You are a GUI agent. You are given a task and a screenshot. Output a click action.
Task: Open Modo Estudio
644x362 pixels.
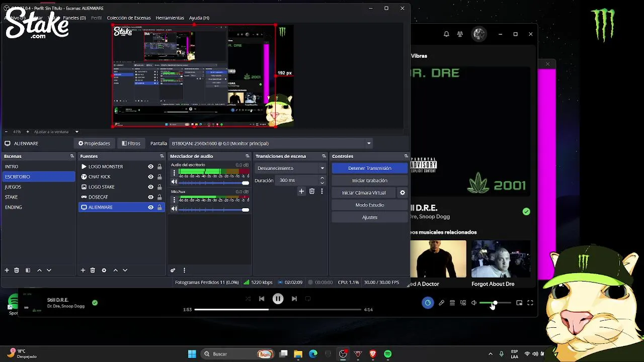click(x=370, y=205)
